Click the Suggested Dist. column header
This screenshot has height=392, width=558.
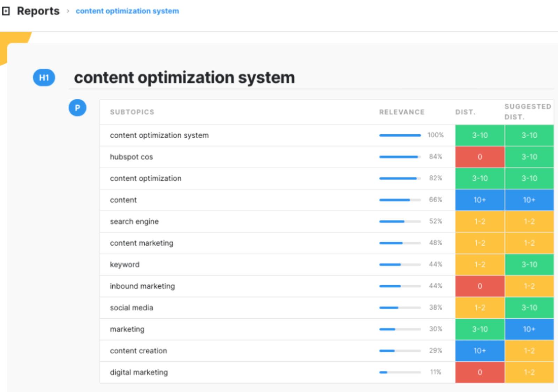click(528, 112)
